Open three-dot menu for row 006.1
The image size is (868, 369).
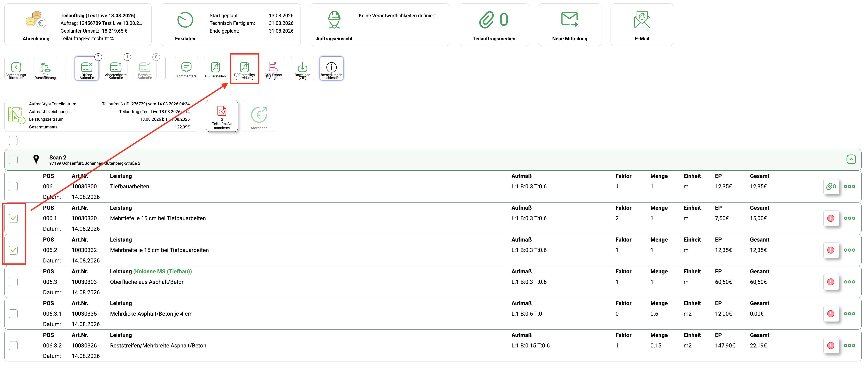tap(849, 218)
